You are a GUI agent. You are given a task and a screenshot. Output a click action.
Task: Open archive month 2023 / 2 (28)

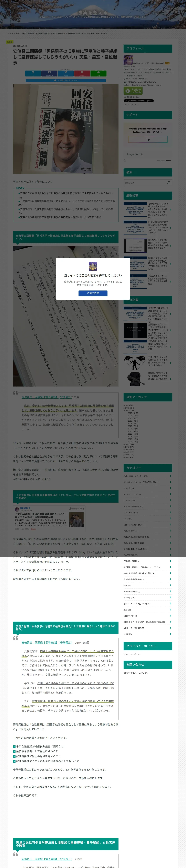point(133,439)
